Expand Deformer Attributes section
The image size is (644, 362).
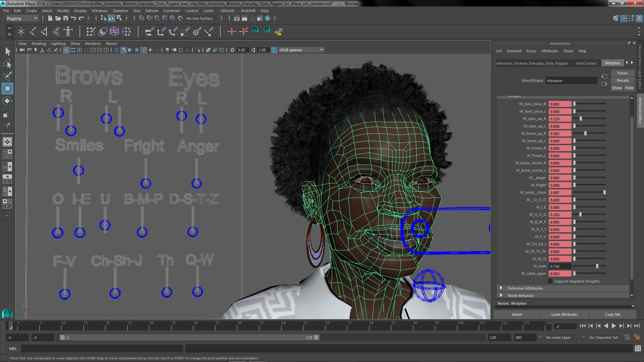point(501,288)
